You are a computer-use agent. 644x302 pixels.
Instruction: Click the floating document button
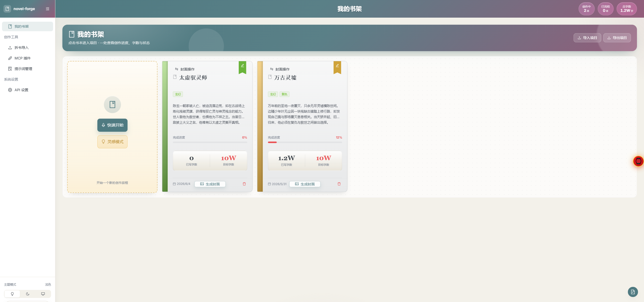coord(633,292)
